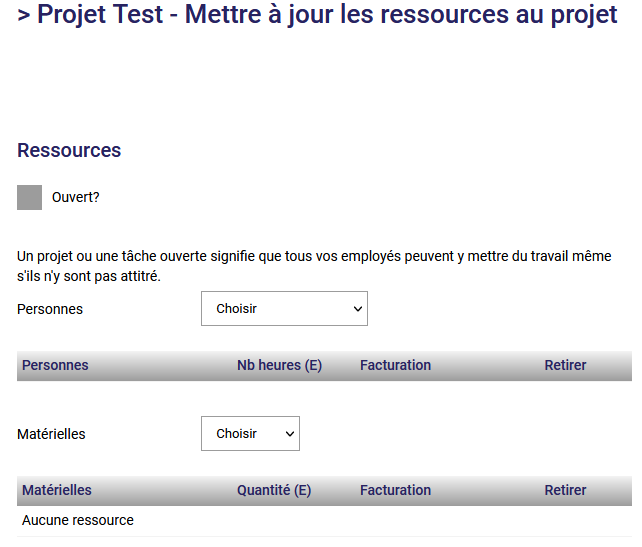Screen dimensions: 642x547
Task: Click the 'Nb heures (E)' column header
Action: coord(279,365)
